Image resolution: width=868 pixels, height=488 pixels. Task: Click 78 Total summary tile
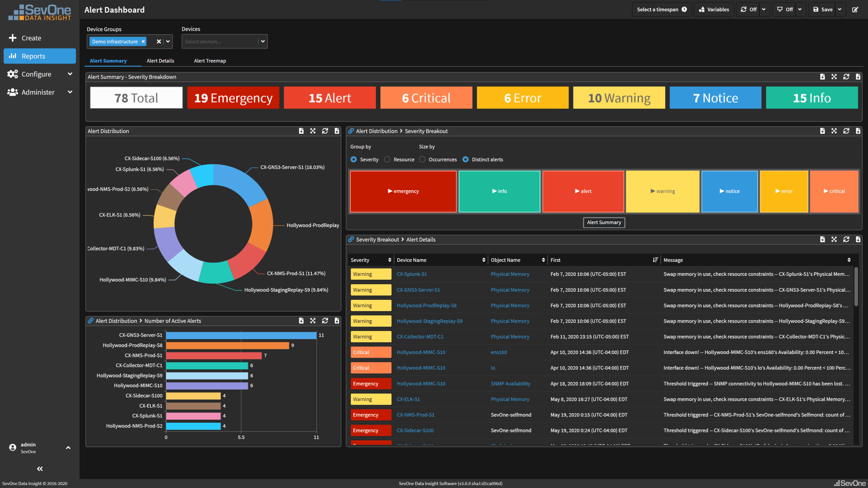136,98
